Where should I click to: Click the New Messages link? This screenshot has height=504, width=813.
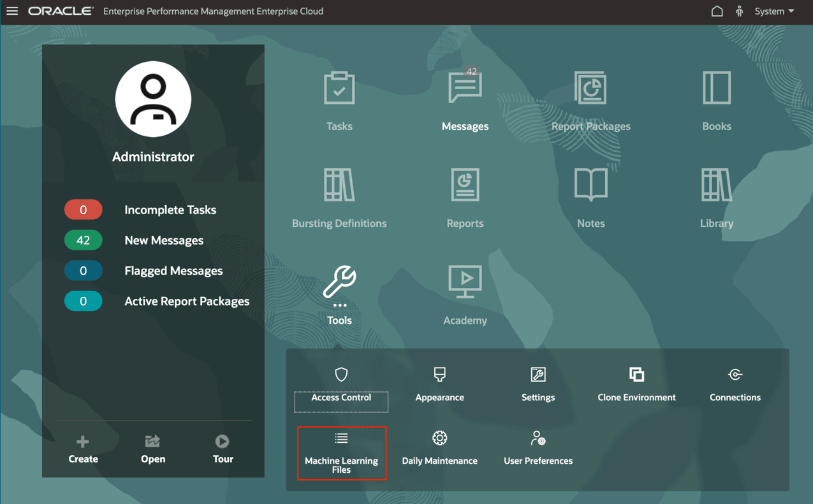[x=164, y=240]
